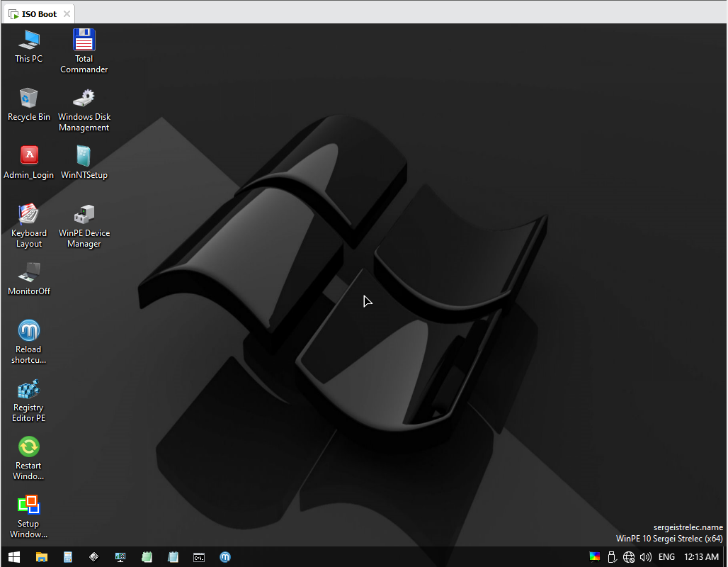This screenshot has width=728, height=567.
Task: Click the USB safely remove tray icon
Action: [x=612, y=557]
